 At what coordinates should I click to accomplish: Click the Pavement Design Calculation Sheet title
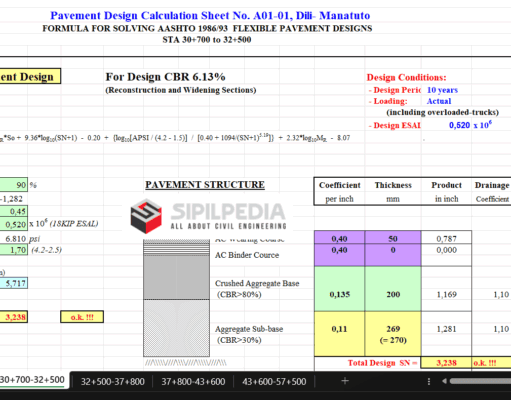[210, 15]
